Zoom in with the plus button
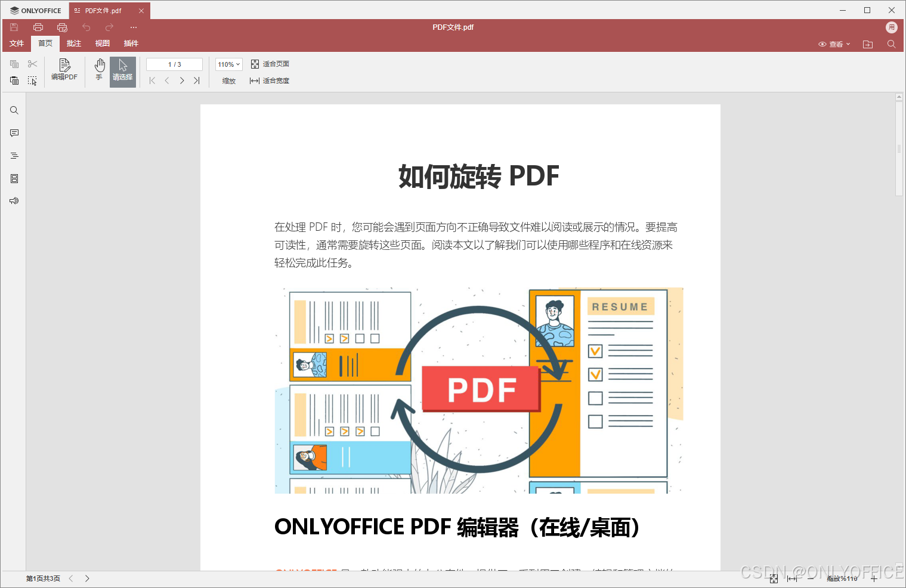 (874, 578)
